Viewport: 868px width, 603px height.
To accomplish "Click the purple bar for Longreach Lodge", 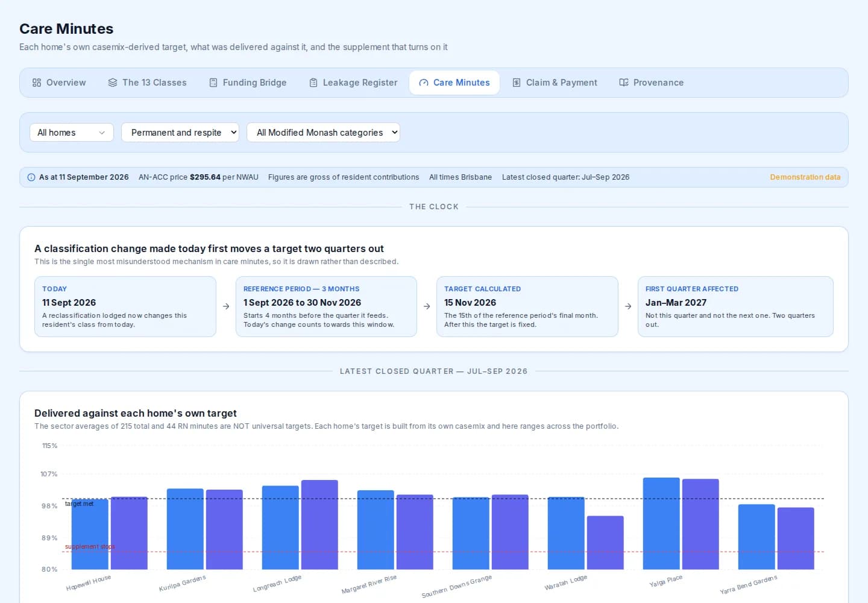I will point(319,525).
